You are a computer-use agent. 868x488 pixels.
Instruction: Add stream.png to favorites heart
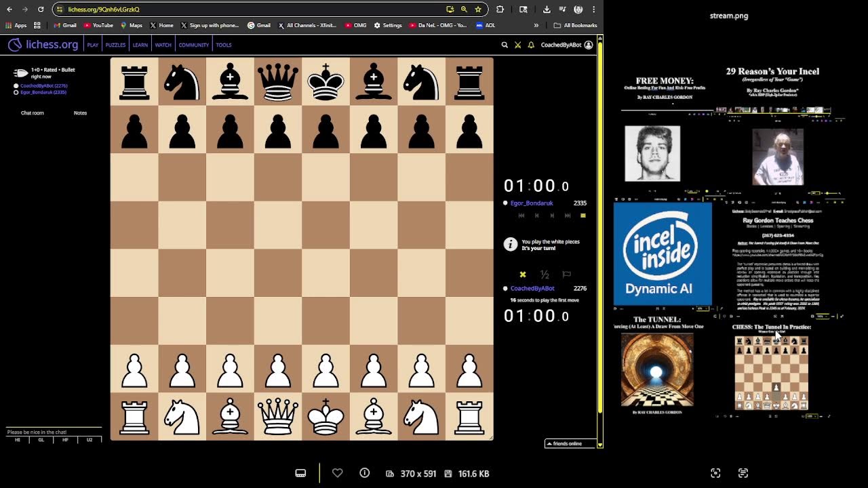(x=337, y=473)
